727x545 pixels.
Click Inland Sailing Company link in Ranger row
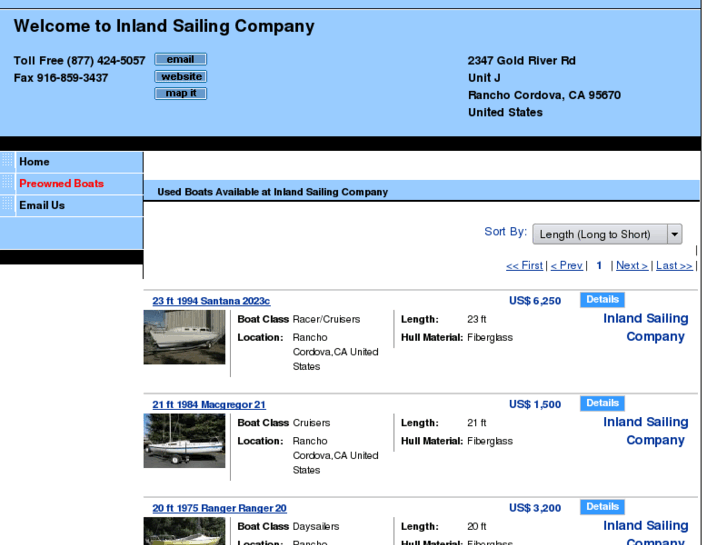[645, 532]
